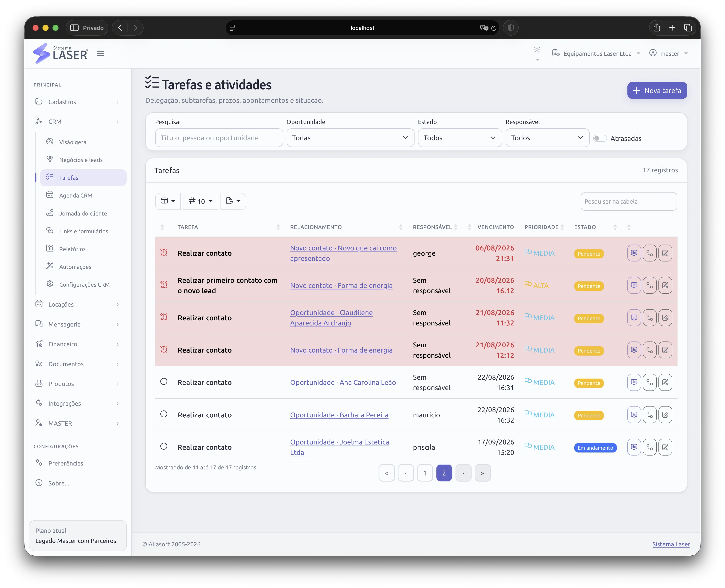Open comments for Claudilene Aparecida Archanjo task
Viewport: 725px width, 588px height.
[x=634, y=318]
